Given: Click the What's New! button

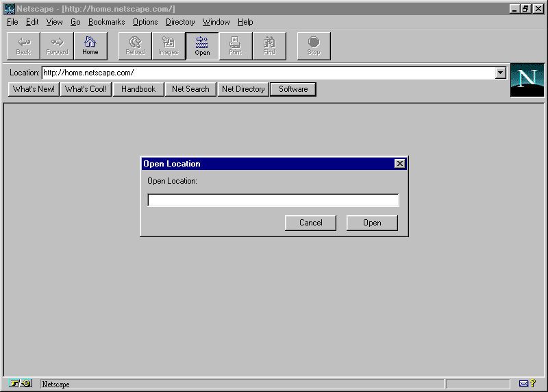Looking at the screenshot, I should click(34, 89).
